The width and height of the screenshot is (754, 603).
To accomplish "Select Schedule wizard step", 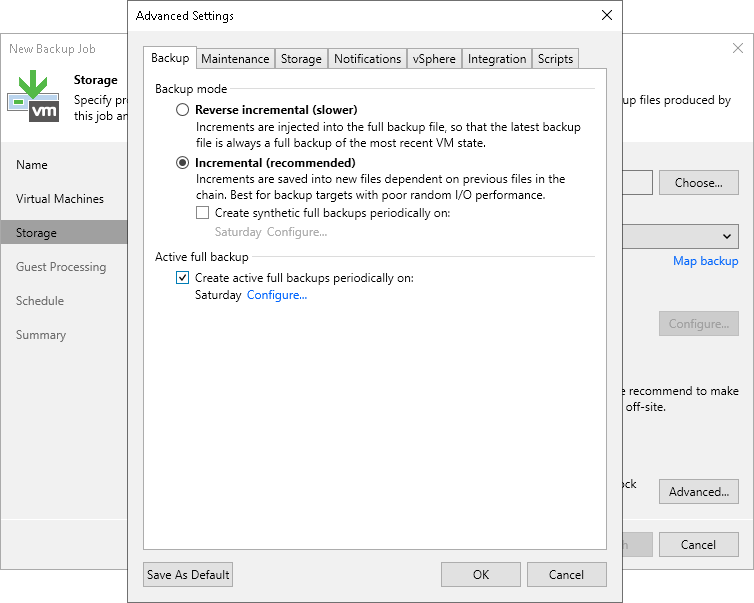I will click(x=40, y=301).
